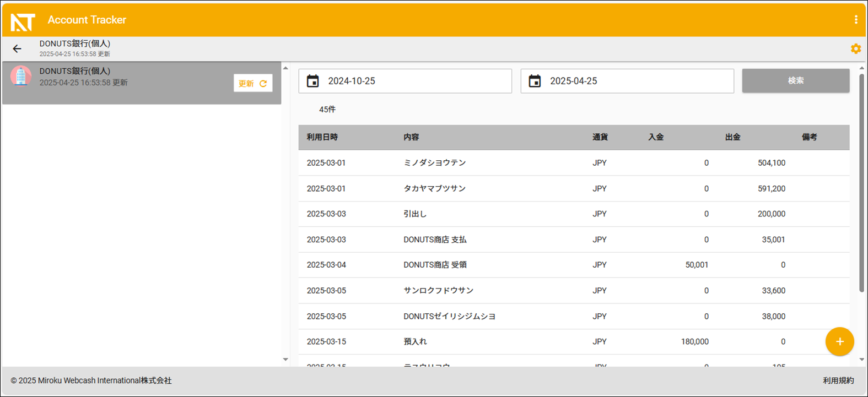Viewport: 868px width, 397px height.
Task: Open the 利用規約 terms link
Action: click(x=838, y=380)
